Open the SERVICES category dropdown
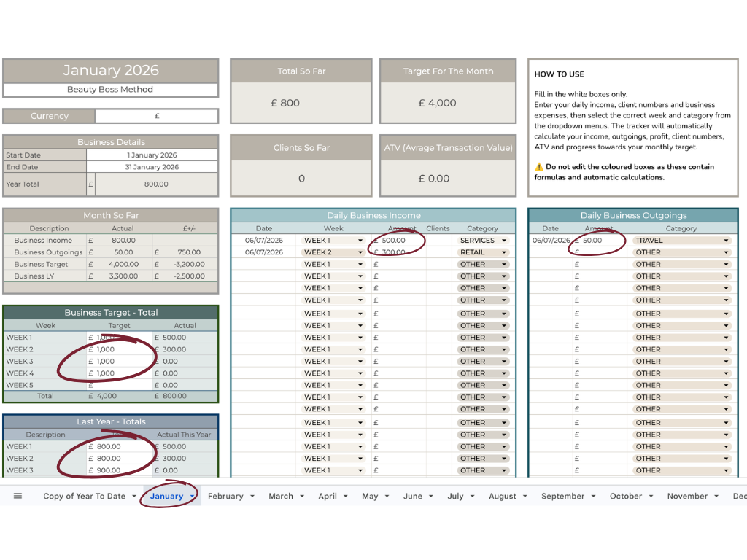Image resolution: width=747 pixels, height=560 pixels. [483, 241]
